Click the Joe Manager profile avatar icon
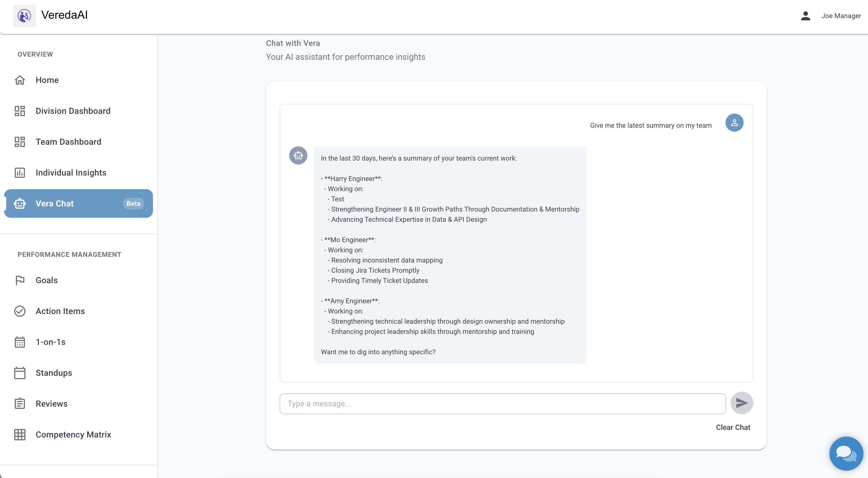868x478 pixels. (x=805, y=16)
